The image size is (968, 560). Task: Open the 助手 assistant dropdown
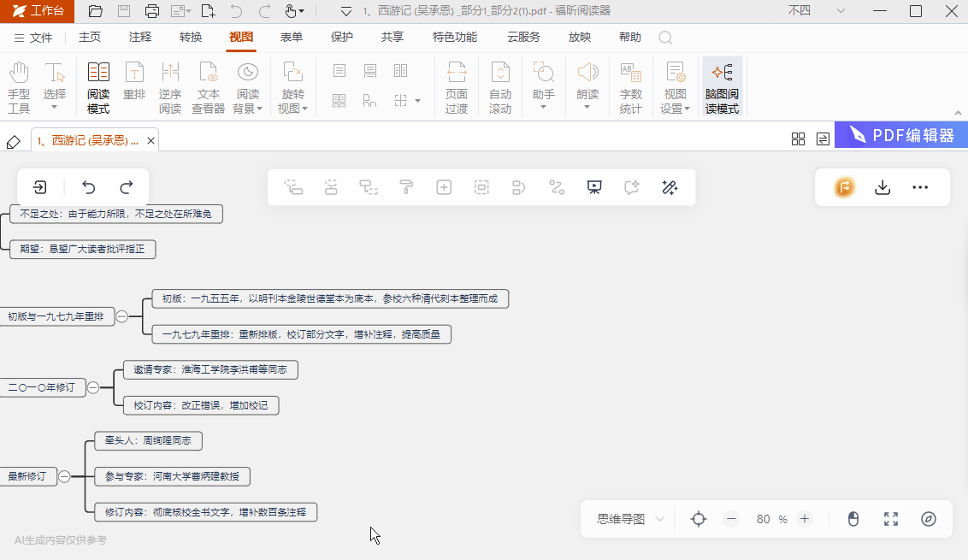coord(543,85)
